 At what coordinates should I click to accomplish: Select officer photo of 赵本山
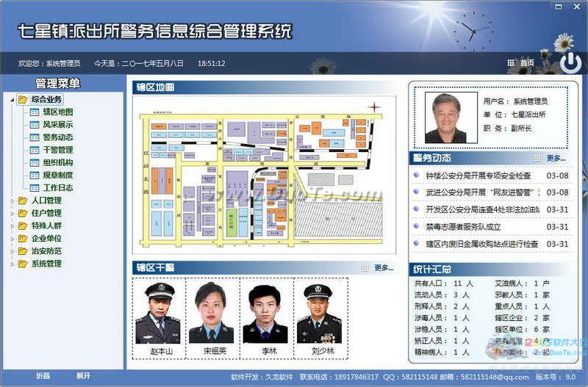click(x=159, y=313)
